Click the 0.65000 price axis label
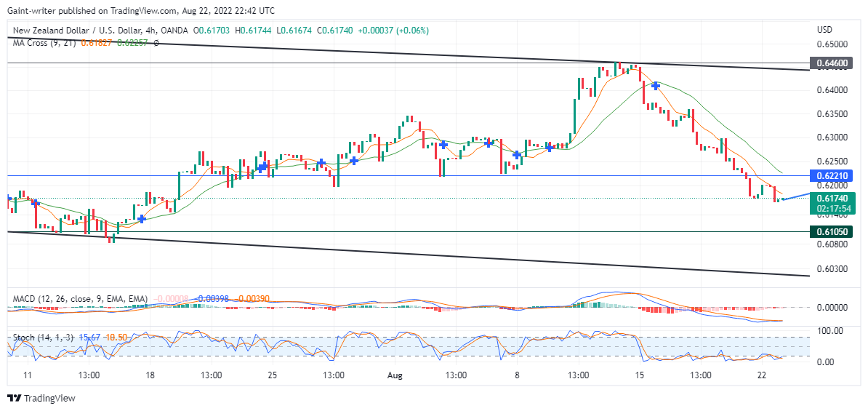The height and width of the screenshot is (411, 868). click(833, 43)
